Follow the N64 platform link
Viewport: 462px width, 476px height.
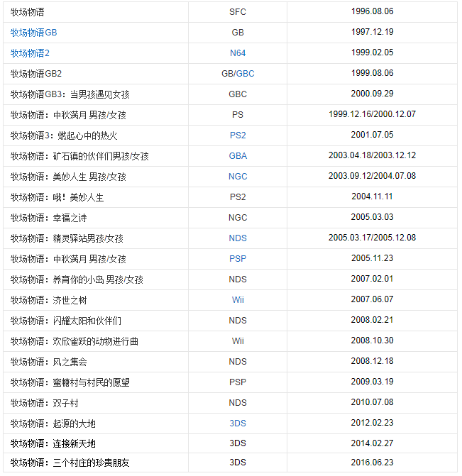click(x=238, y=53)
